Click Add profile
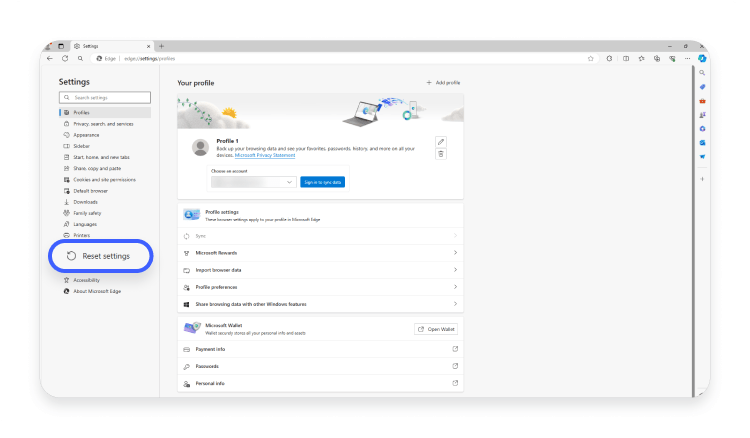Image resolution: width=750 pixels, height=438 pixels. [x=443, y=83]
